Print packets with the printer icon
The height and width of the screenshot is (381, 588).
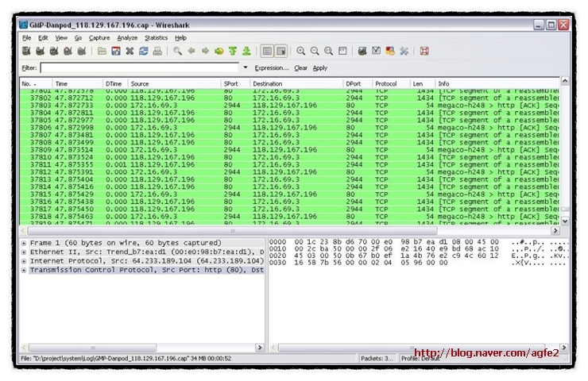(157, 51)
